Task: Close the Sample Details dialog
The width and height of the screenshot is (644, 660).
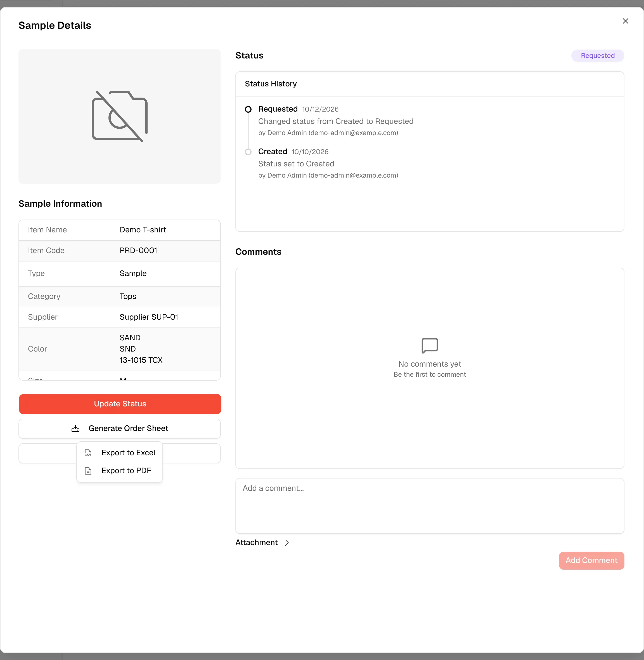Action: pyautogui.click(x=625, y=21)
